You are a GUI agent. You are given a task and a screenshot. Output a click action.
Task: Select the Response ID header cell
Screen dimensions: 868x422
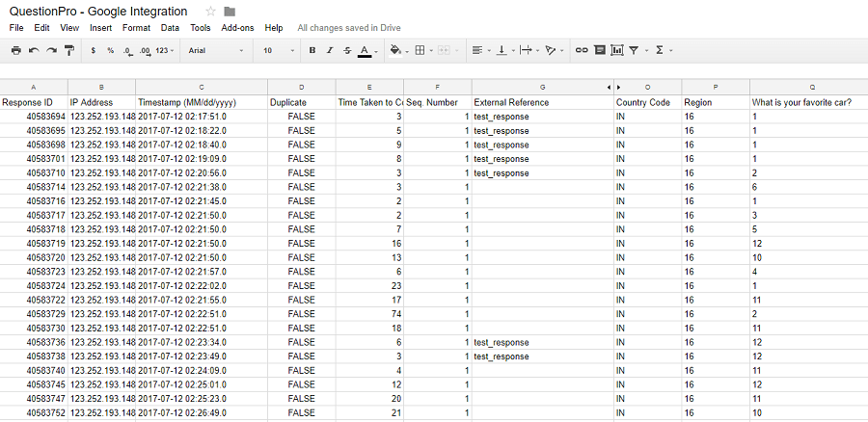(x=34, y=102)
